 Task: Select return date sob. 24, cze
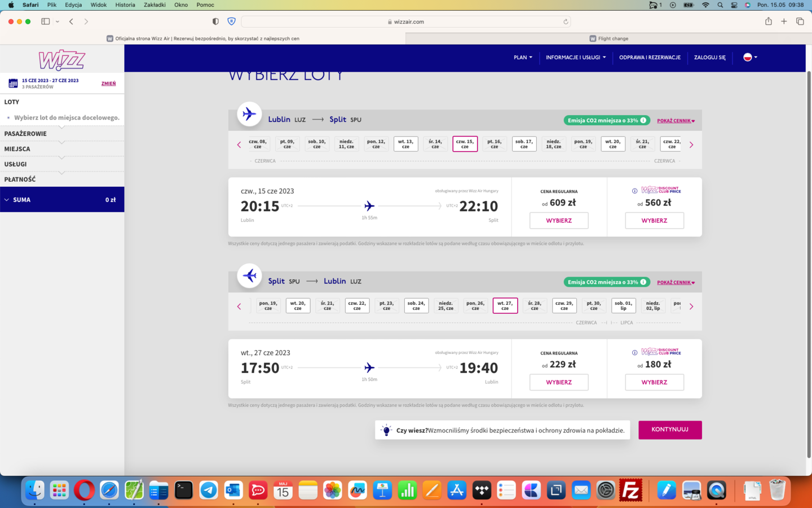(x=416, y=305)
